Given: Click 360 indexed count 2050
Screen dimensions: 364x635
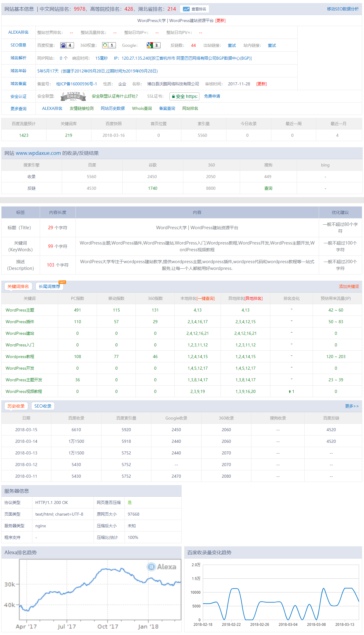Looking at the screenshot, I should 211,177.
